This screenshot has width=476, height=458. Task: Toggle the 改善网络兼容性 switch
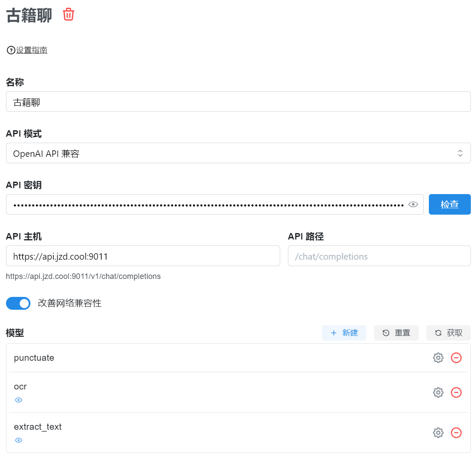click(x=18, y=303)
